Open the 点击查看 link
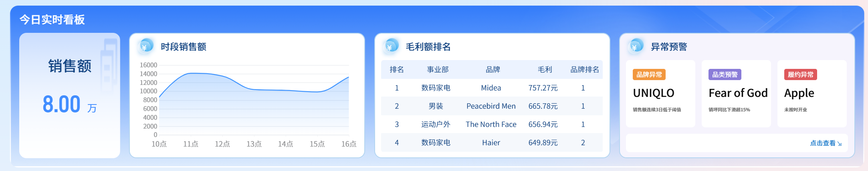Image resolution: width=868 pixels, height=171 pixels. pos(826,143)
